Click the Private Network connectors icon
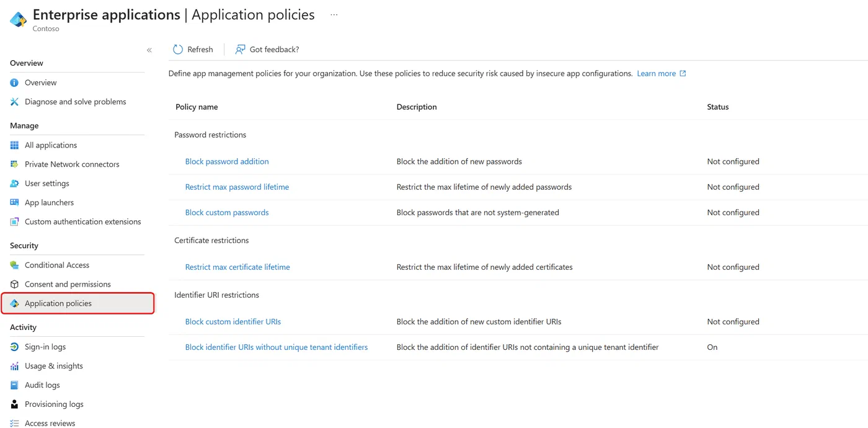The width and height of the screenshot is (868, 428). [x=14, y=164]
